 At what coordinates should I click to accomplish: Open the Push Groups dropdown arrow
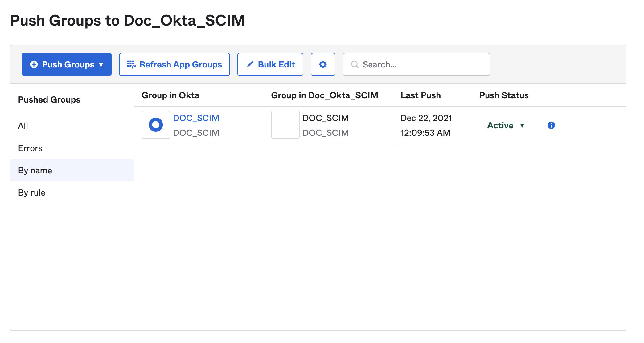(x=101, y=65)
